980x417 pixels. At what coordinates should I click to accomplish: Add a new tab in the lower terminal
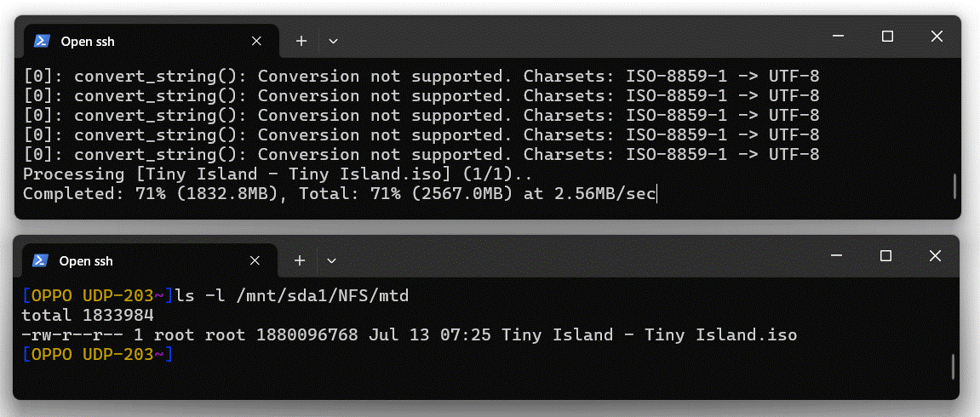(x=300, y=261)
